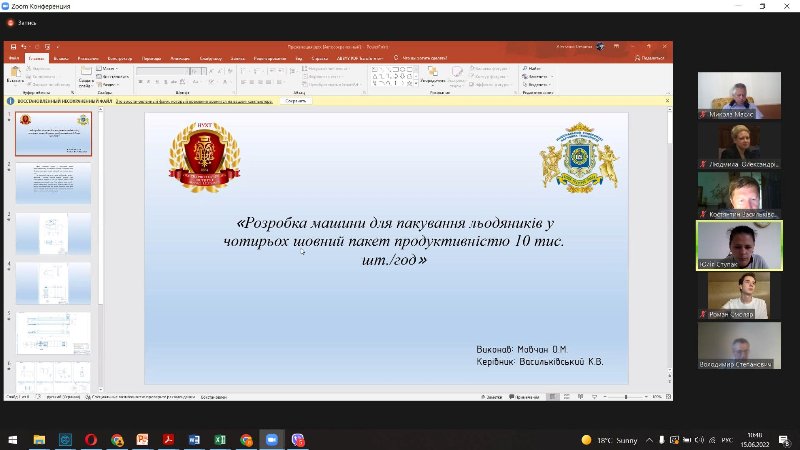
Task: Toggle Underline formatting in font group
Action: 157,82
